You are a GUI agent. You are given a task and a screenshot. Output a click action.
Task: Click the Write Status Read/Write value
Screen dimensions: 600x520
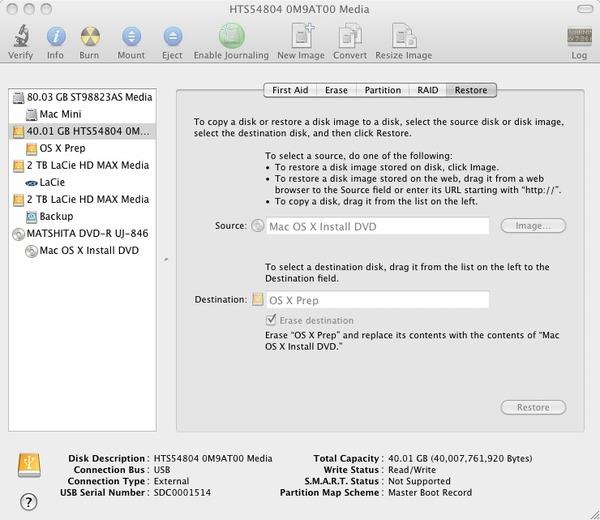tap(412, 469)
